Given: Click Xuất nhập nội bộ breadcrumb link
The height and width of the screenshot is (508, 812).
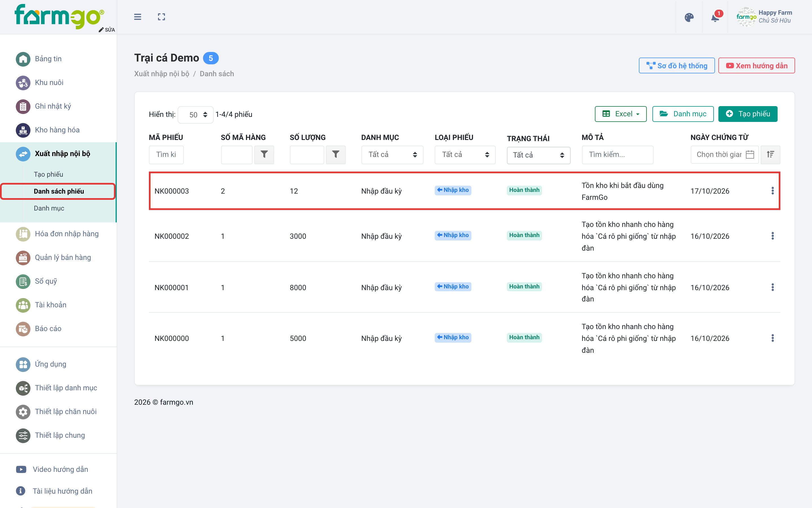Looking at the screenshot, I should coord(162,74).
